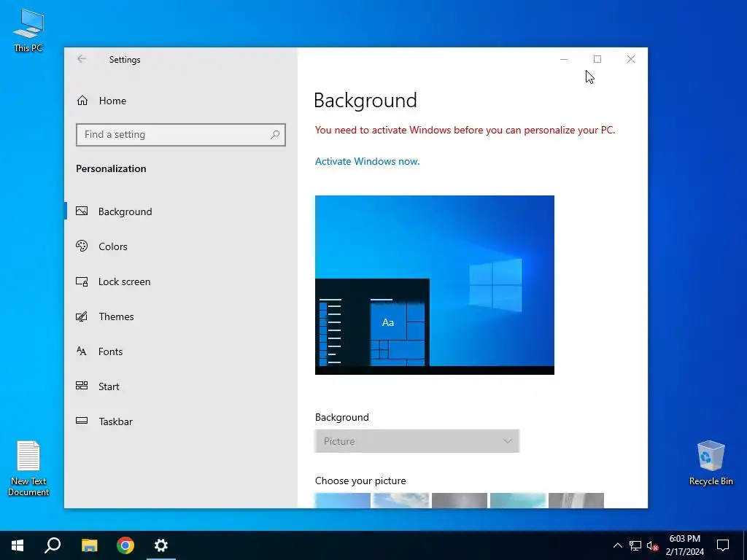Click the Choose your picture label

pyautogui.click(x=360, y=481)
